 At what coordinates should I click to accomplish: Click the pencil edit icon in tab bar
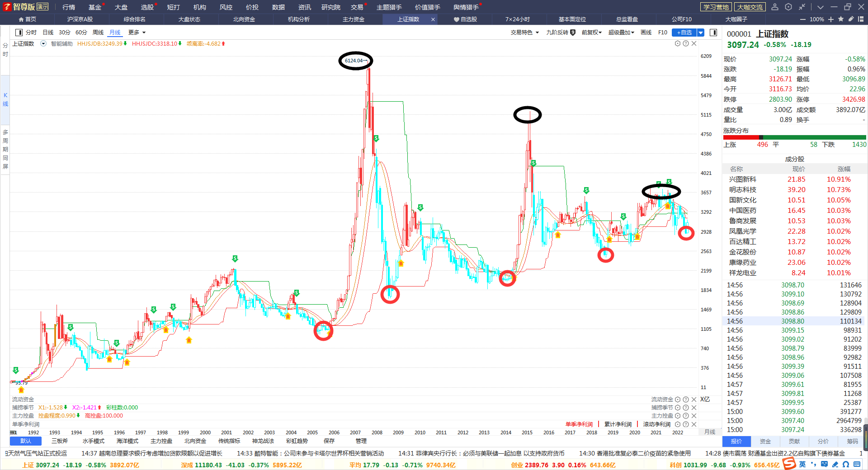click(851, 19)
